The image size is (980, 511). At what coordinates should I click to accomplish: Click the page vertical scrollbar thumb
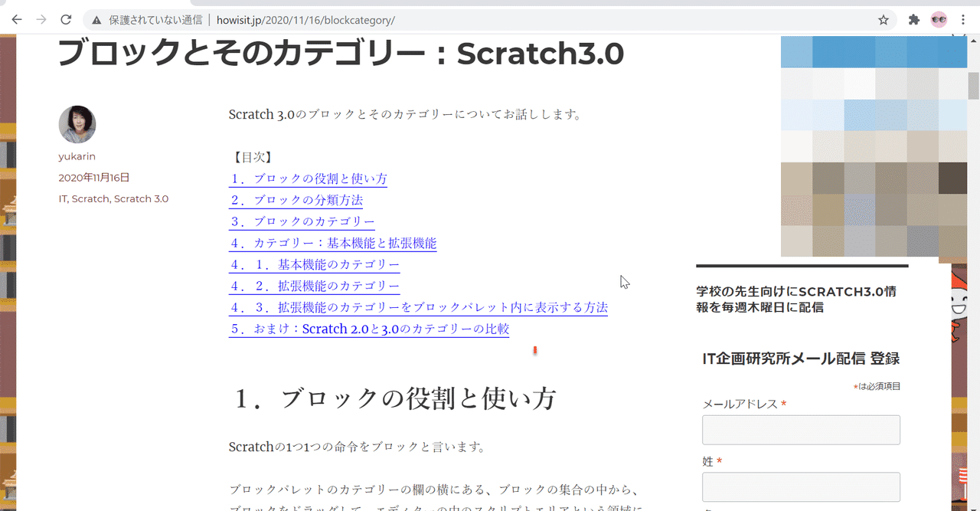tap(973, 86)
